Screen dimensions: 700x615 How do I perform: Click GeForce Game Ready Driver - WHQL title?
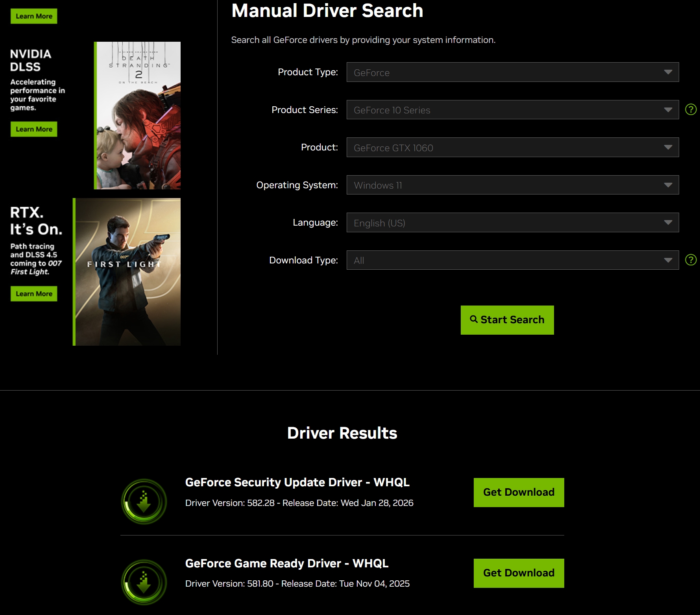point(287,563)
